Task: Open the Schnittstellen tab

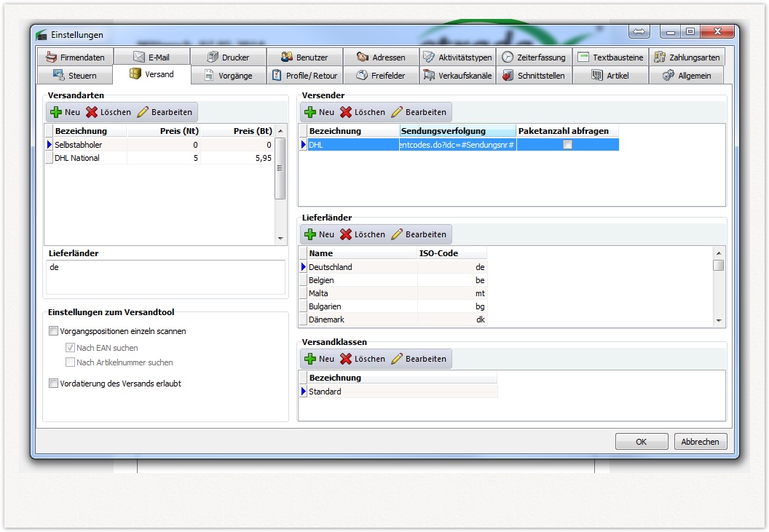Action: tap(534, 75)
